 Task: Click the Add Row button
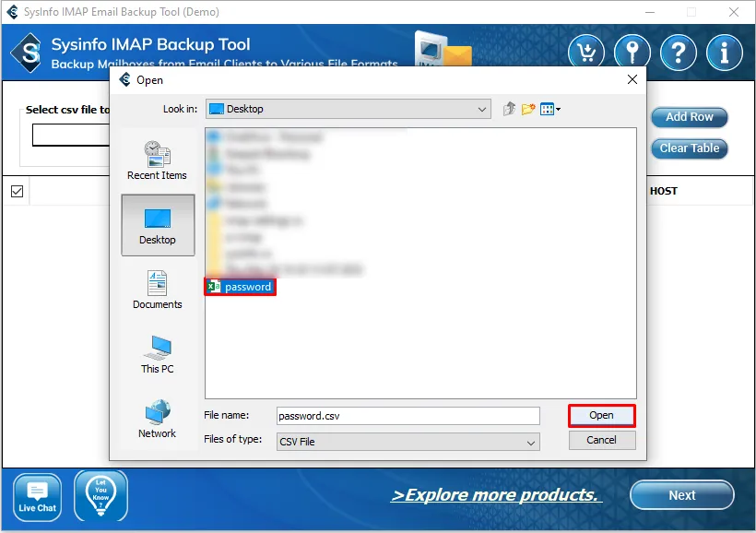click(x=690, y=117)
